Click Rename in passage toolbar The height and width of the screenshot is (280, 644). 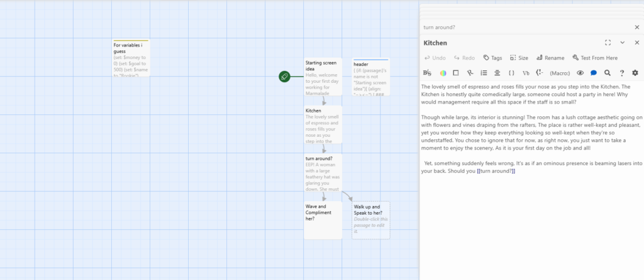[x=550, y=58]
